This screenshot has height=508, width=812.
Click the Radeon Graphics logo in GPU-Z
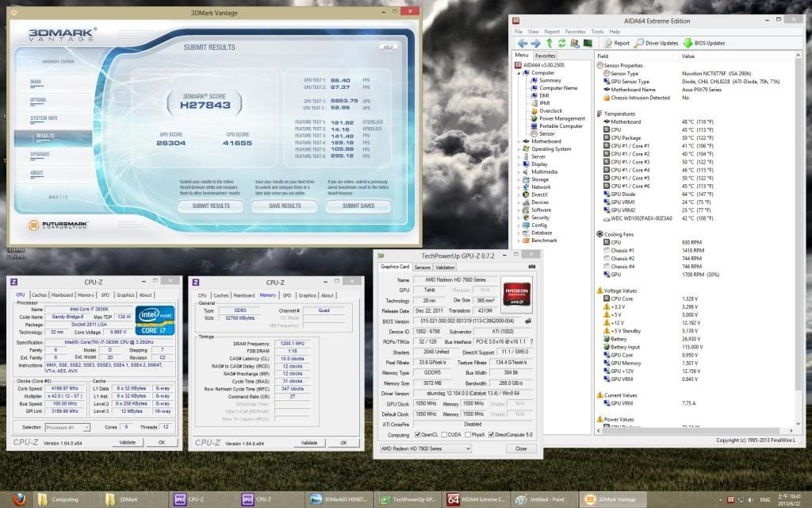517,294
